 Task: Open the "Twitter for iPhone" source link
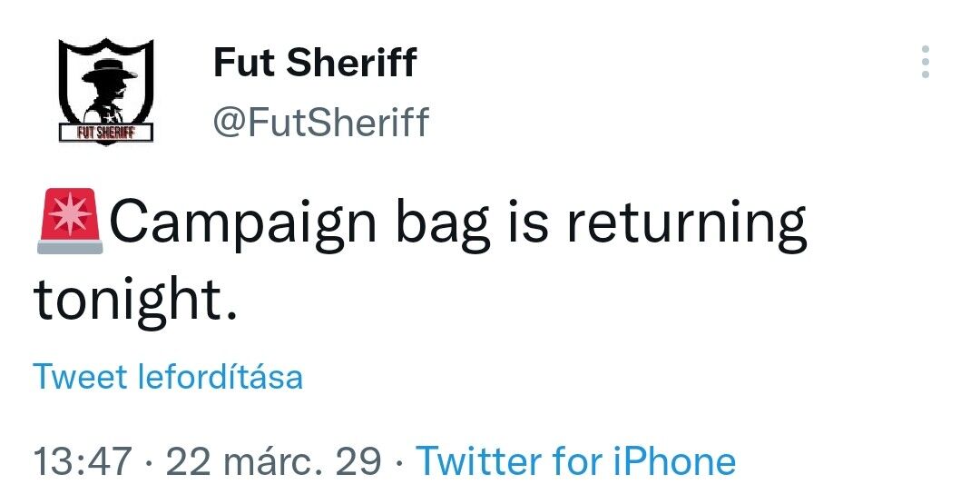(575, 460)
